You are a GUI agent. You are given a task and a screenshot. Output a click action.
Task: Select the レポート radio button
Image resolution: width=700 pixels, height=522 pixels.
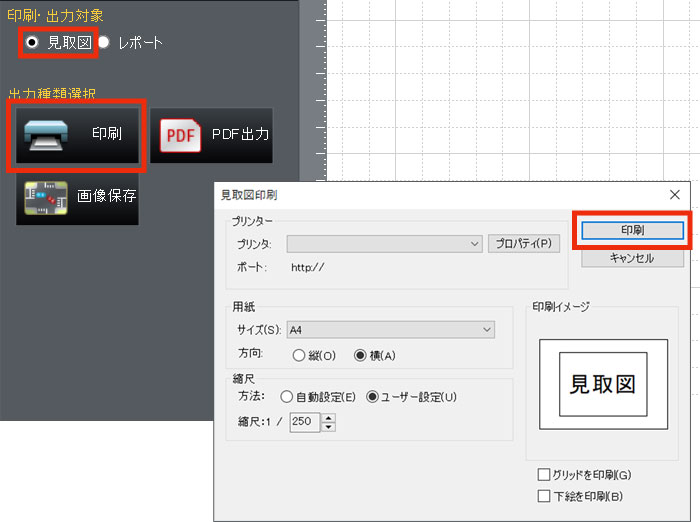104,42
